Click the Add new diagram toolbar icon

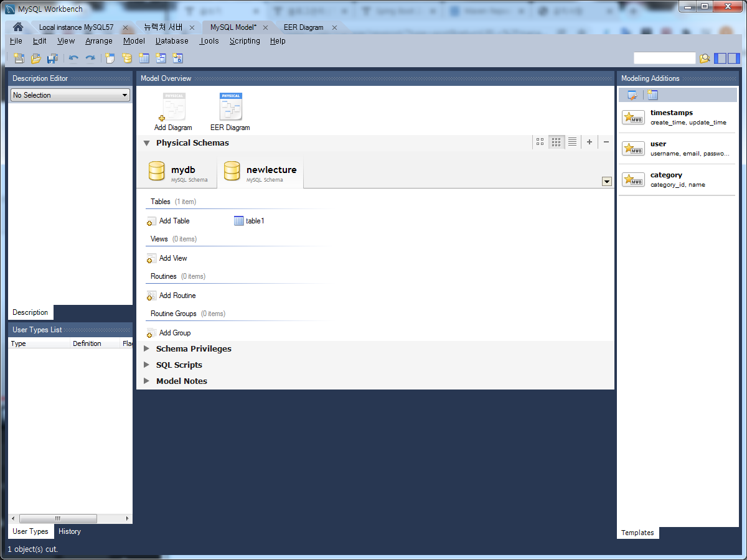(110, 58)
